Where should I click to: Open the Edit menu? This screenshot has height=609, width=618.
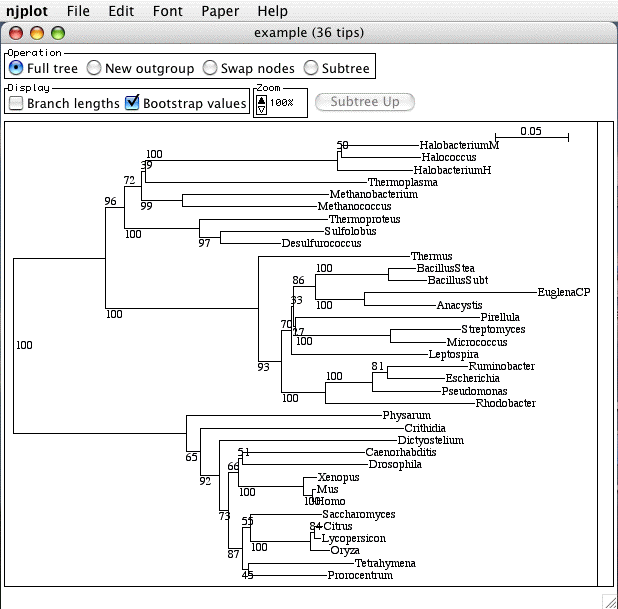pyautogui.click(x=121, y=11)
